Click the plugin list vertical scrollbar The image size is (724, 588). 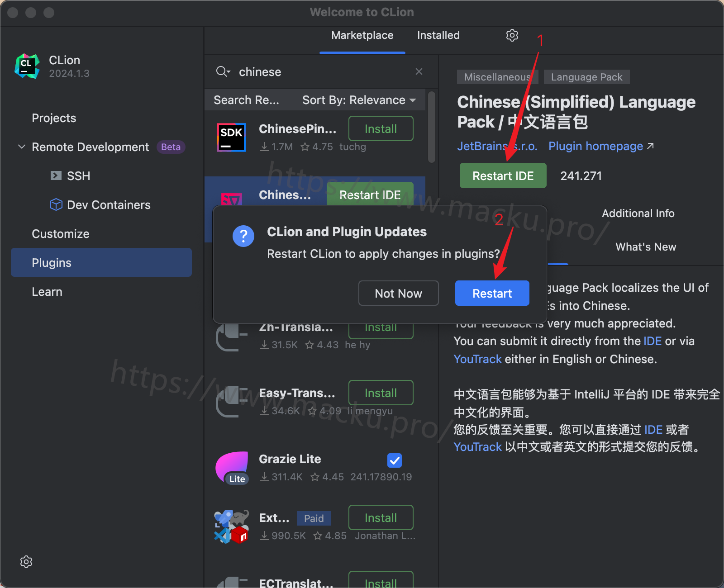click(x=431, y=128)
